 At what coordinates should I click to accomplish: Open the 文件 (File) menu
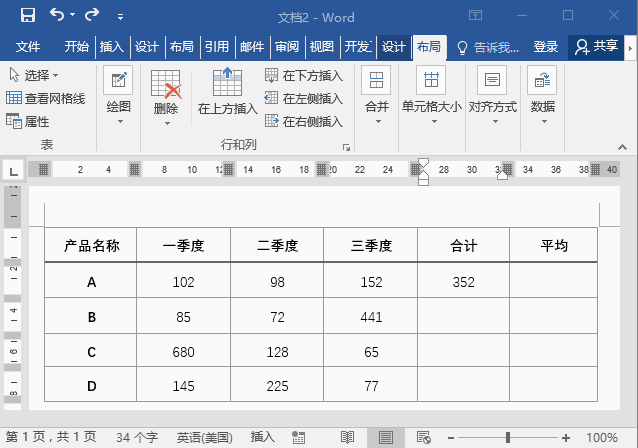27,47
